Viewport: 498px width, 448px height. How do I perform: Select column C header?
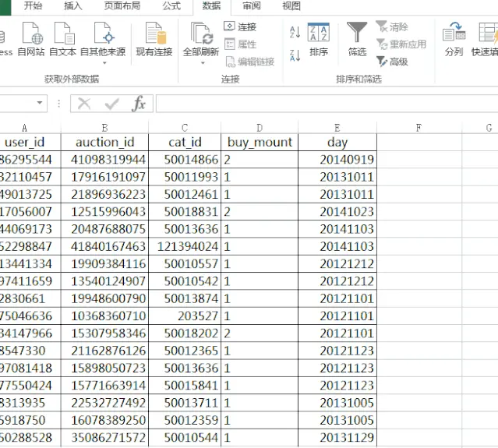[185, 128]
